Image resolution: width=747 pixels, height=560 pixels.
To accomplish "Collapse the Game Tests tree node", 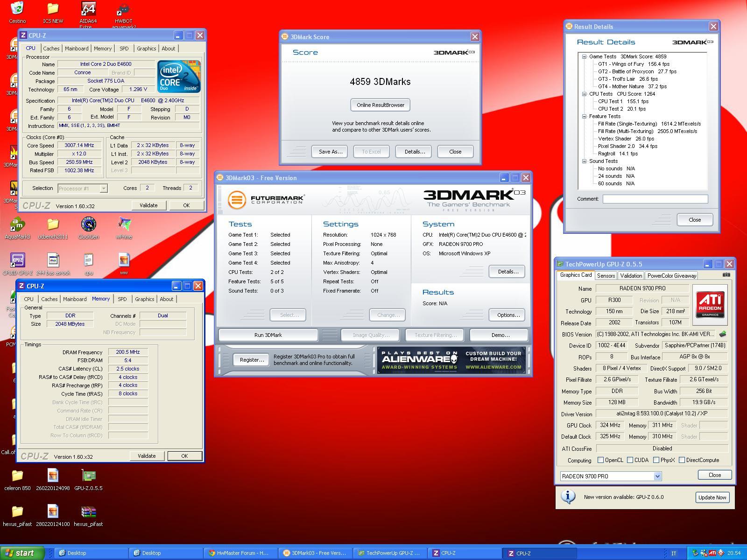I will [x=584, y=56].
